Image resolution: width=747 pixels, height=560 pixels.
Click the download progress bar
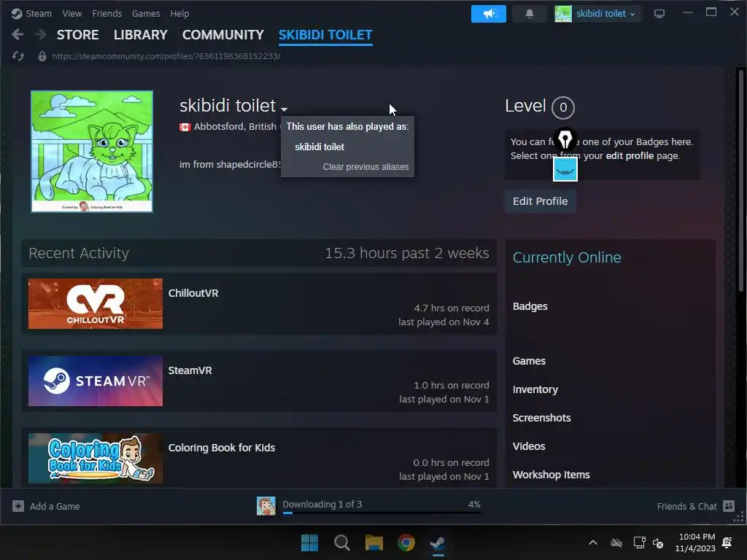[x=382, y=513]
